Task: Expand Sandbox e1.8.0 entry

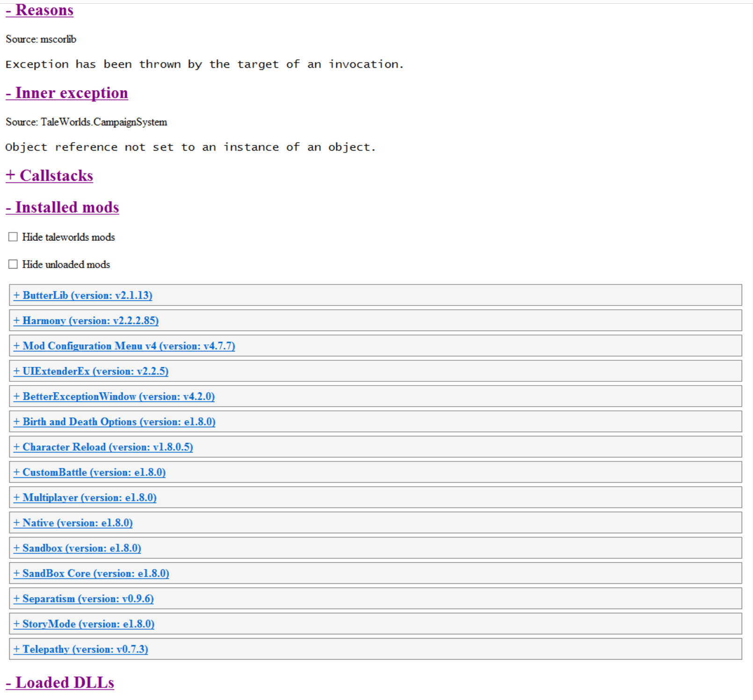Action: click(77, 548)
